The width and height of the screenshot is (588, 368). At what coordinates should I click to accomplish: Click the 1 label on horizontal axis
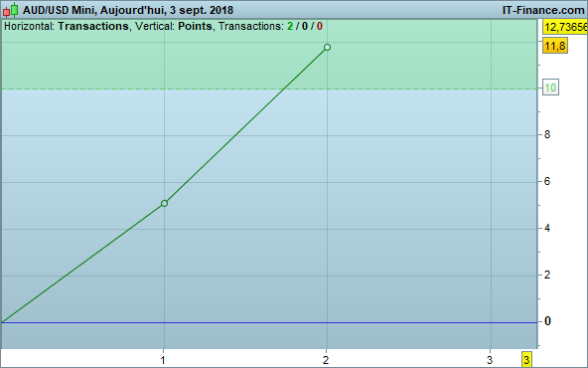point(163,360)
